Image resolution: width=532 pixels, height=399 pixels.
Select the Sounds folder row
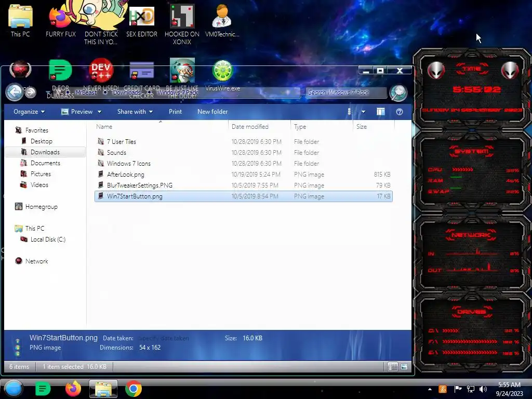click(x=244, y=152)
